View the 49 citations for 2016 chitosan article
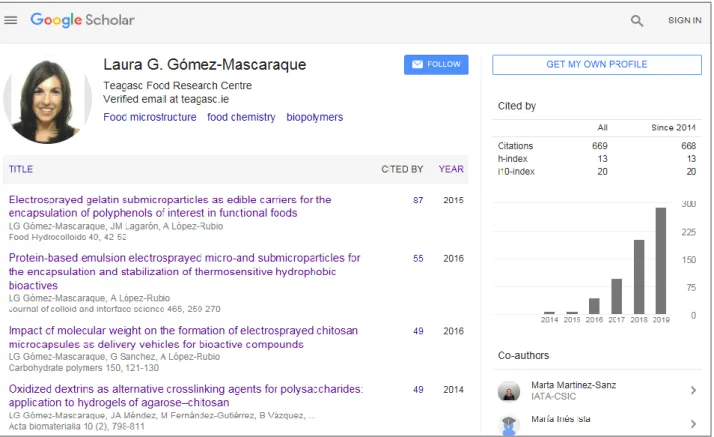This screenshot has width=714, height=437. (418, 331)
